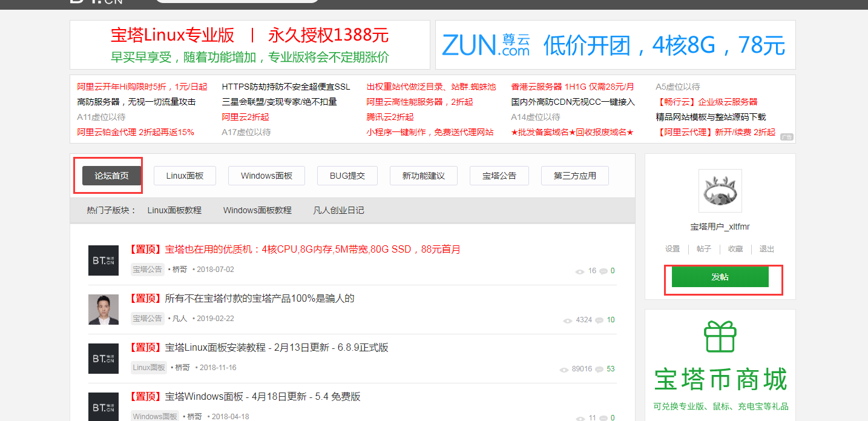The image size is (868, 421).
Task: Open 凡人创业日记 sub-forum link
Action: point(338,210)
